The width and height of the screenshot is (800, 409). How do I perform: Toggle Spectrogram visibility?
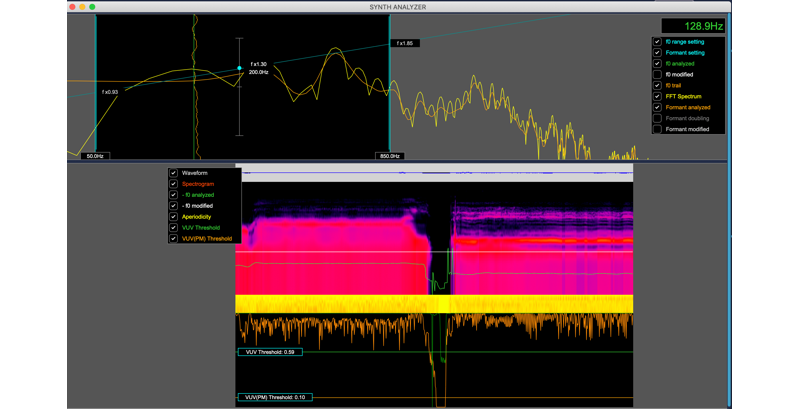click(x=173, y=184)
